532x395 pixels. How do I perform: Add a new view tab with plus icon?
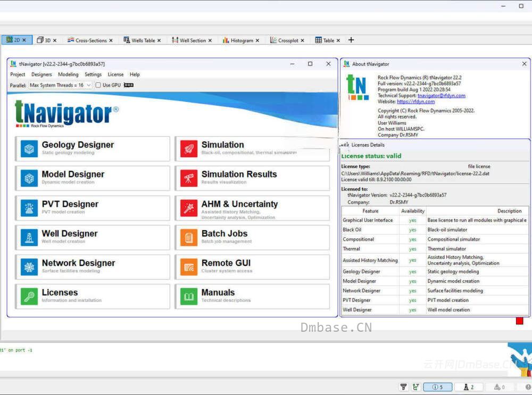(351, 40)
